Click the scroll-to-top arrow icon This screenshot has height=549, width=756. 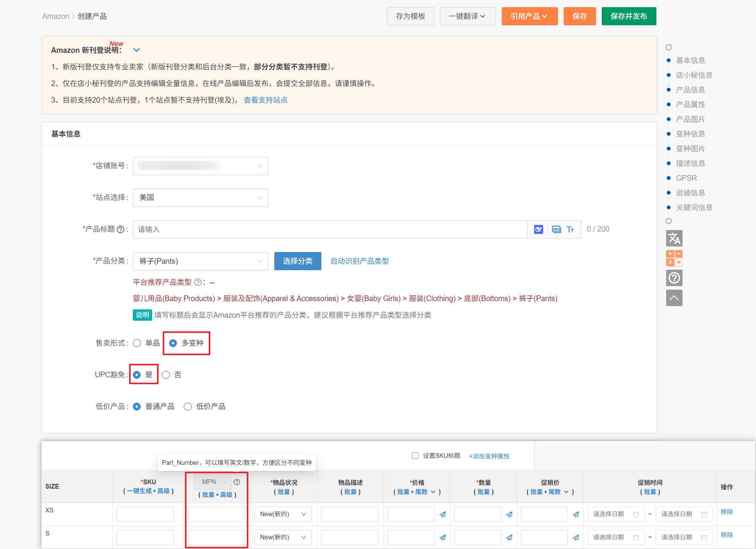tap(674, 298)
